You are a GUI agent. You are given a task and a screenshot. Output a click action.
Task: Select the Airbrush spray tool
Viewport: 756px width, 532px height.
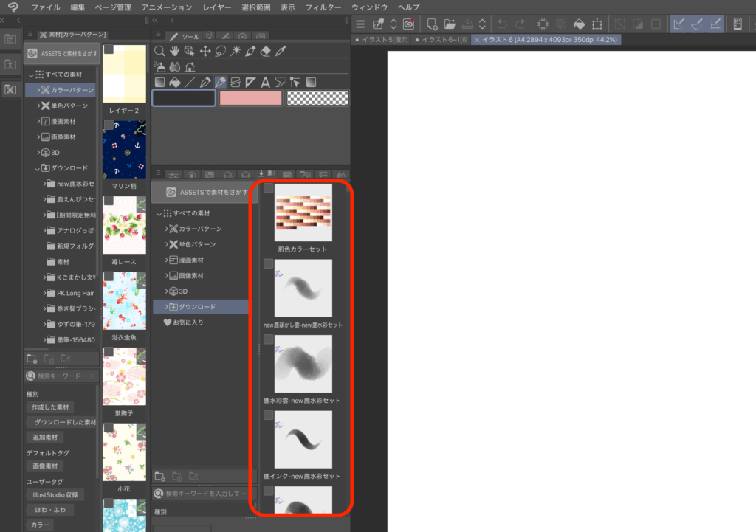pos(159,66)
